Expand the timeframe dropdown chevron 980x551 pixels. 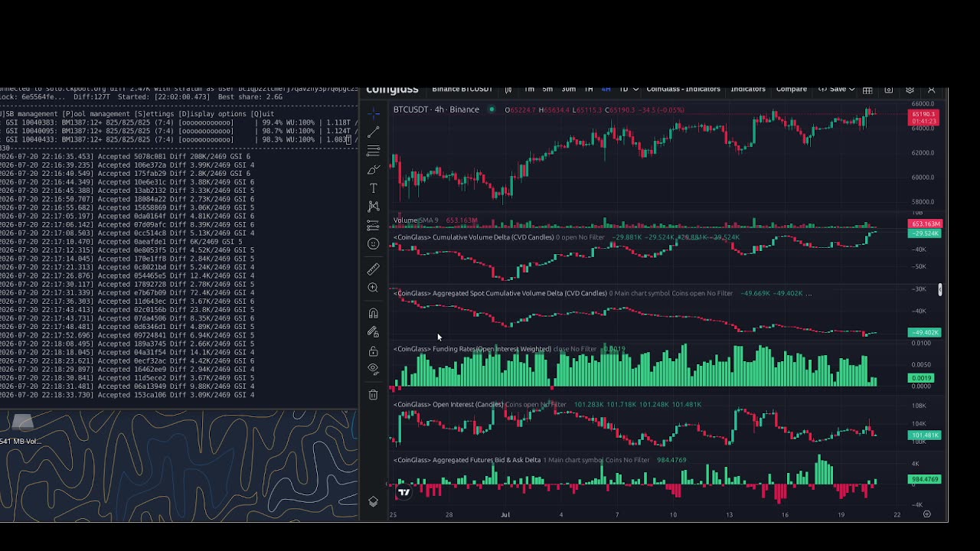[x=635, y=90]
